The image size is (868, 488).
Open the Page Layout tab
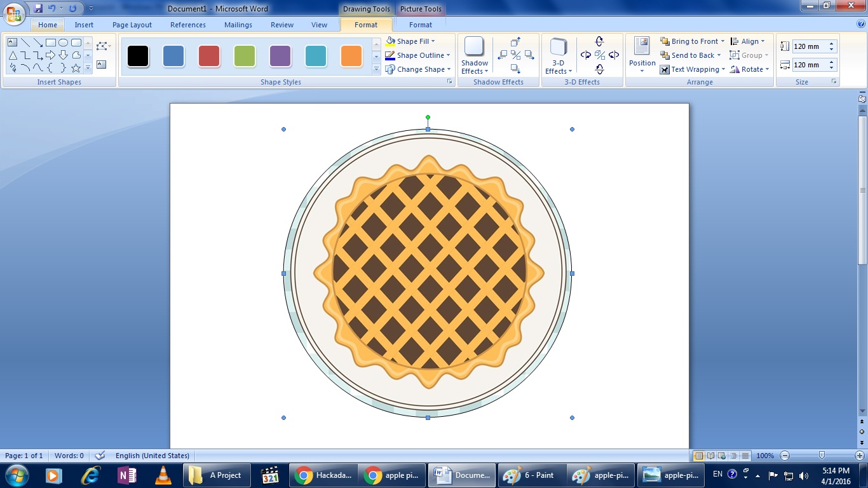coord(132,25)
